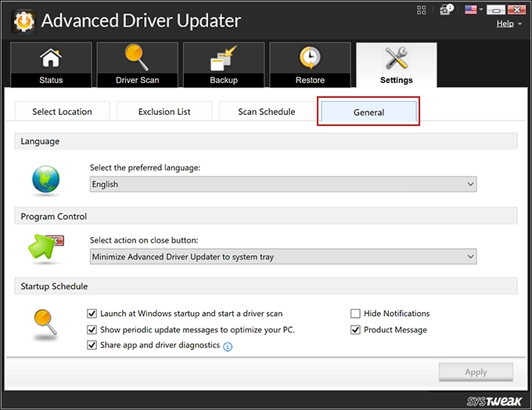Click 'Select the preferred language:' label

pyautogui.click(x=145, y=167)
